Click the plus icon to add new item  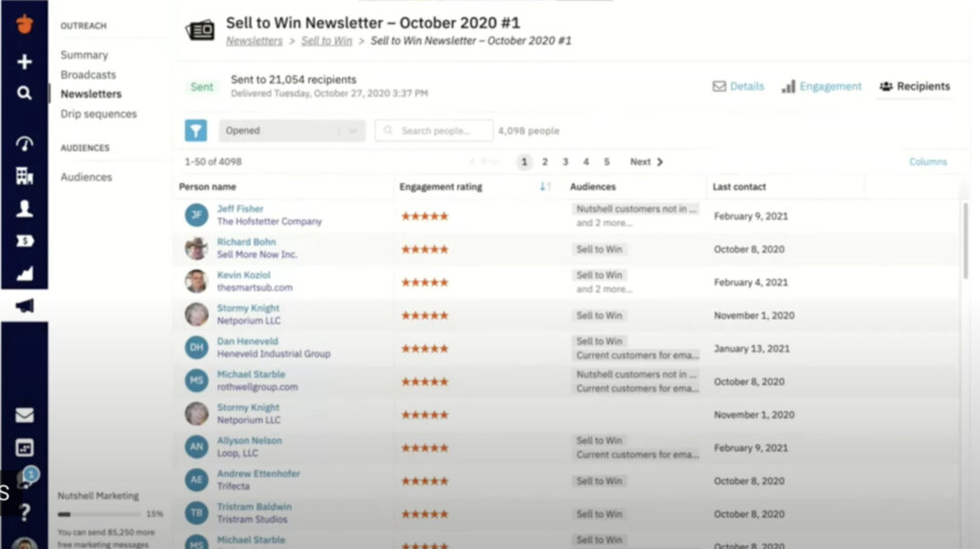25,61
